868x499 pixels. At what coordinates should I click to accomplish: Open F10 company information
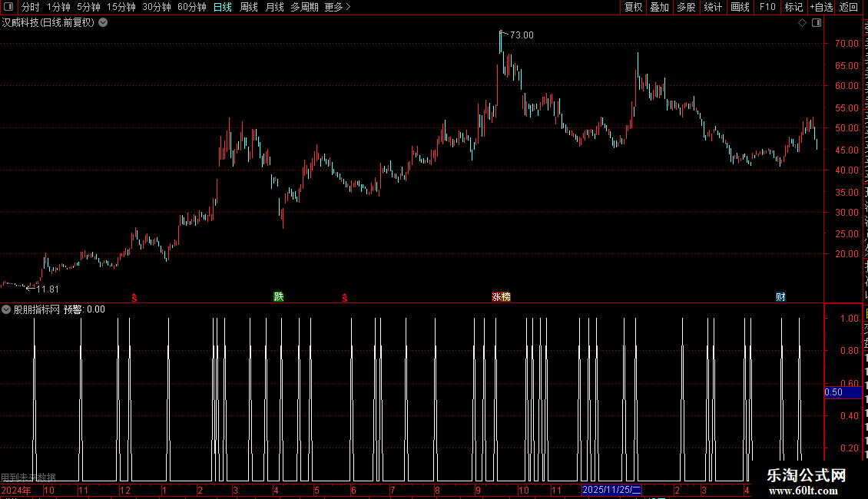pyautogui.click(x=767, y=7)
